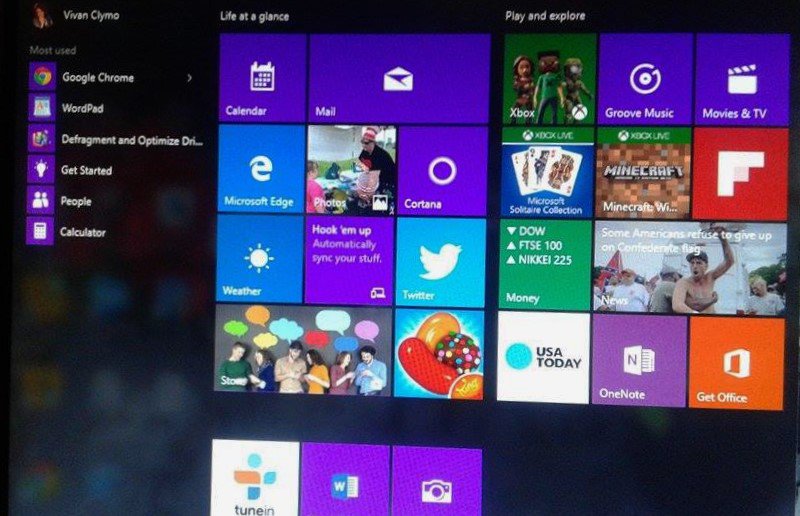Open the Flipboard tile
This screenshot has width=800, height=516.
[x=740, y=175]
